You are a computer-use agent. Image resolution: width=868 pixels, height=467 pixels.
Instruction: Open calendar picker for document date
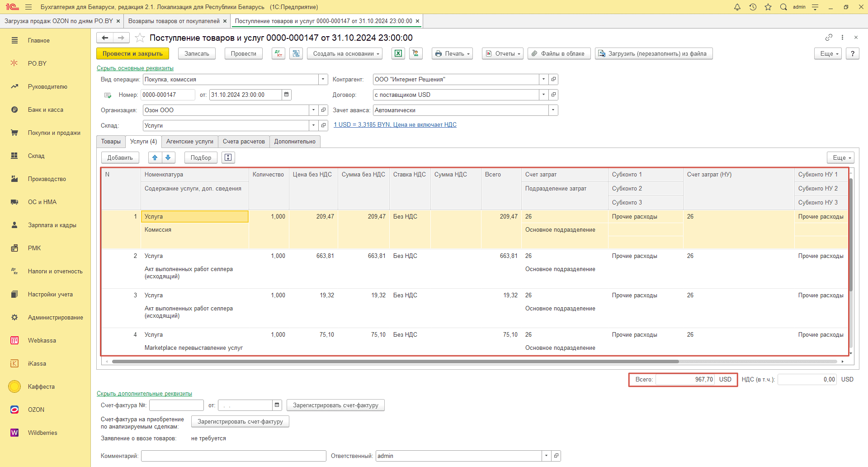coord(286,95)
